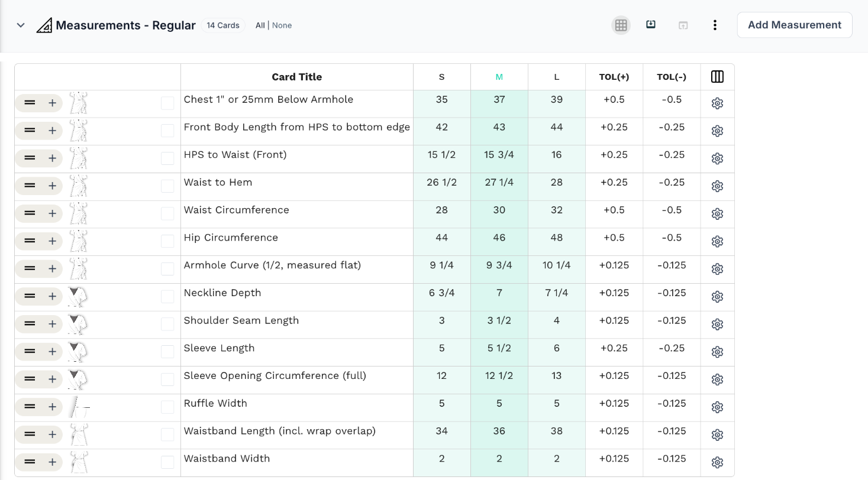Viewport: 868px width, 480px height.
Task: Check the box for Front Body Length row
Action: pyautogui.click(x=167, y=131)
